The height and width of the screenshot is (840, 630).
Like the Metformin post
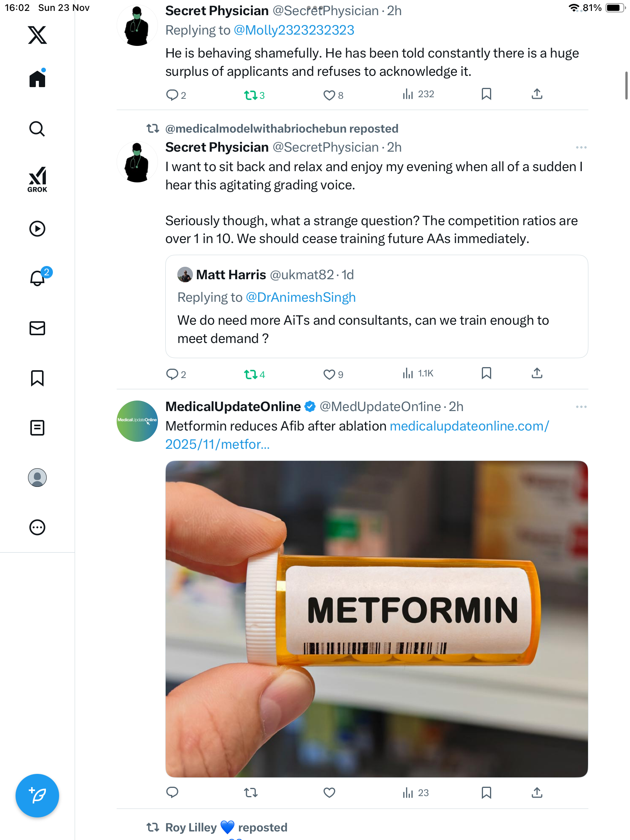[x=329, y=793]
